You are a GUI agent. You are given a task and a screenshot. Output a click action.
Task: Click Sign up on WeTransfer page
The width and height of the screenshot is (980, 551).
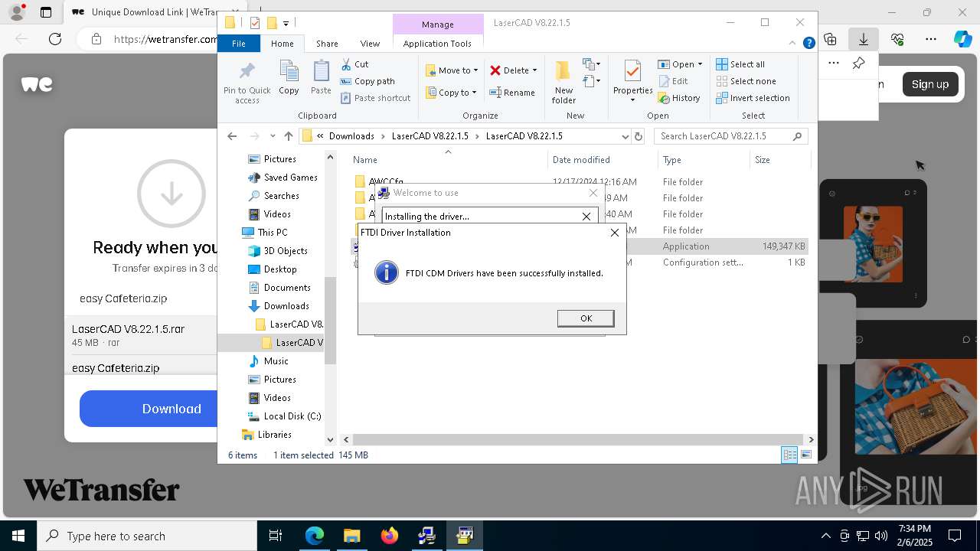[929, 84]
